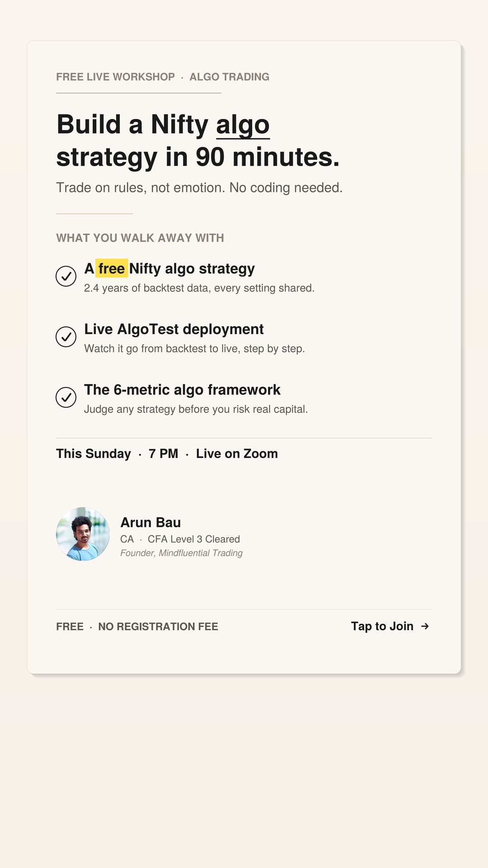
Task: Click the checkmark icon beside Live AlgoTest deployment
Action: [66, 337]
